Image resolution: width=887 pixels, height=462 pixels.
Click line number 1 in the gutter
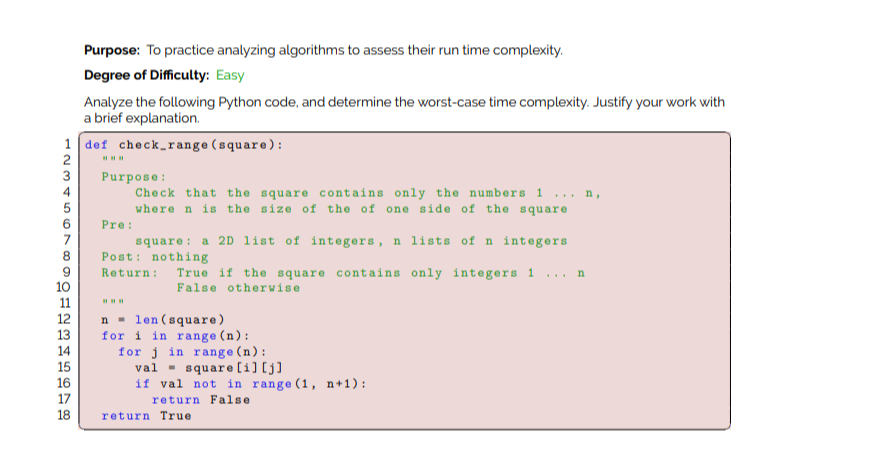click(67, 144)
